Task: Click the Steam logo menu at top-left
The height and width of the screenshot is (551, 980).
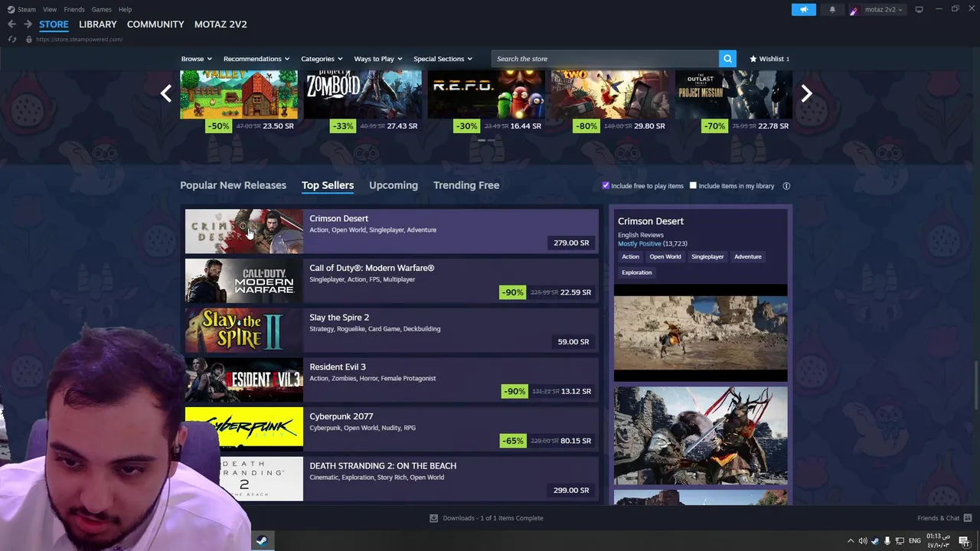Action: pyautogui.click(x=21, y=9)
